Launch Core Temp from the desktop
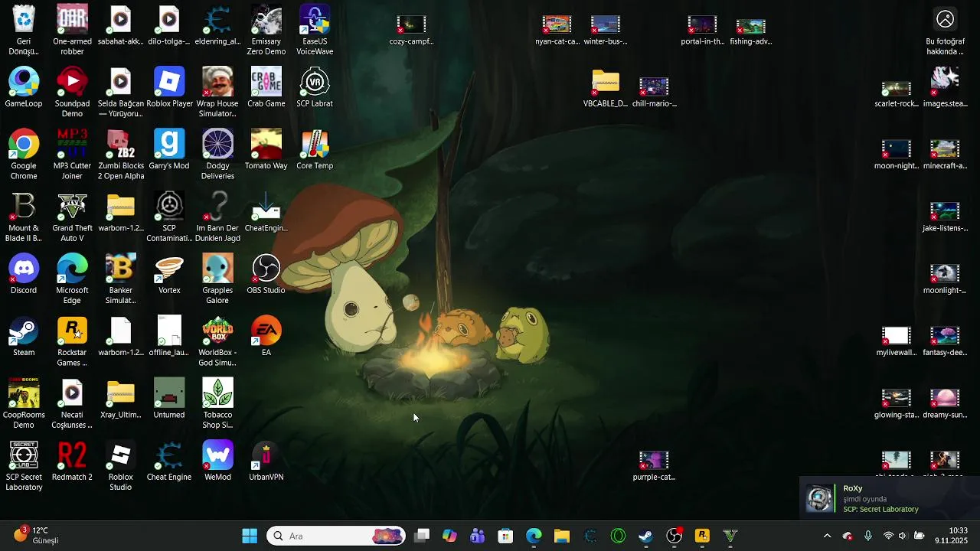980x551 pixels. (315, 149)
